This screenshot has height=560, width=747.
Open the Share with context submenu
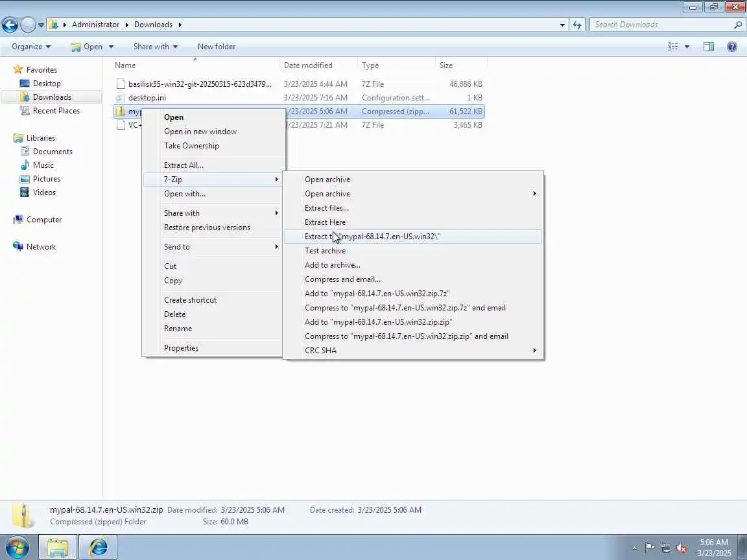point(213,213)
